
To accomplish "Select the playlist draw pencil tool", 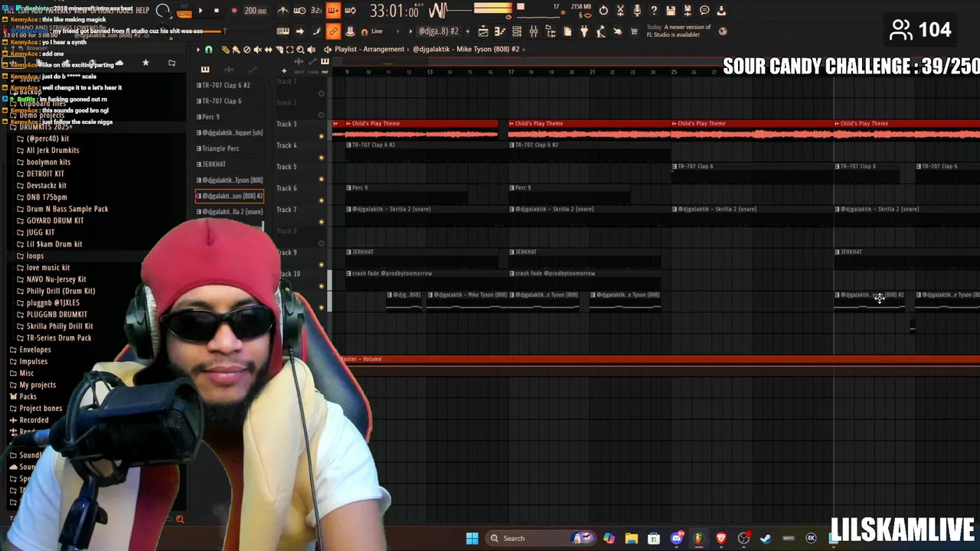I will pos(225,50).
